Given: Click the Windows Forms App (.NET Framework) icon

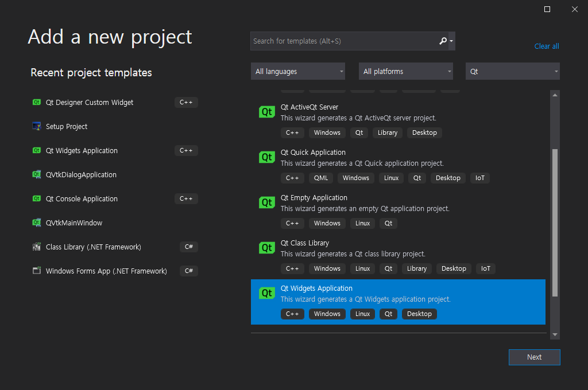Looking at the screenshot, I should pos(36,271).
